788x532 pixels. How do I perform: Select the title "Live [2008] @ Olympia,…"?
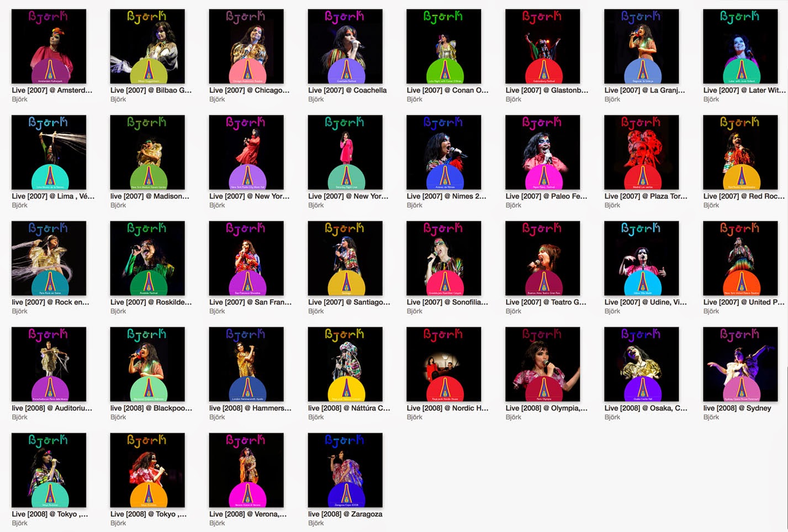547,408
